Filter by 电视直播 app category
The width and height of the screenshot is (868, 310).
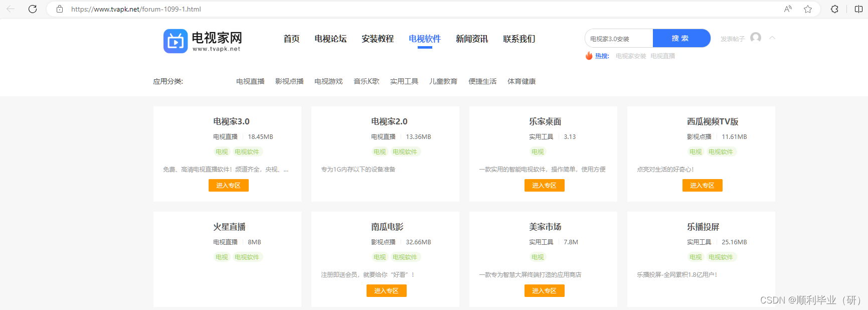pyautogui.click(x=250, y=81)
